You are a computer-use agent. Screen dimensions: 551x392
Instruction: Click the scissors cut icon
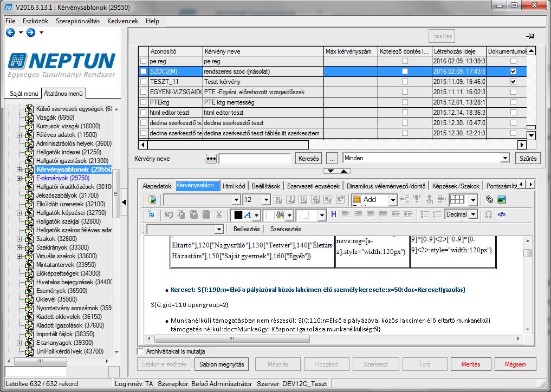tap(219, 214)
